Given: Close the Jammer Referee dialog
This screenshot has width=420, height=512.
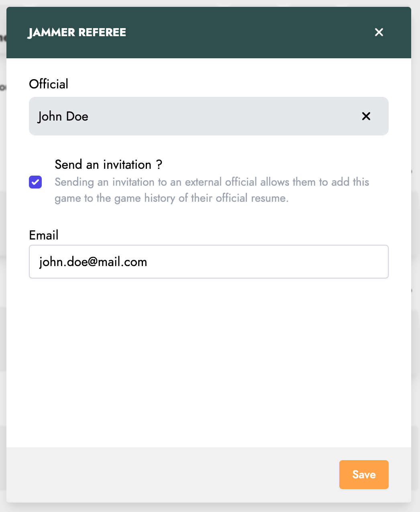Looking at the screenshot, I should tap(379, 32).
